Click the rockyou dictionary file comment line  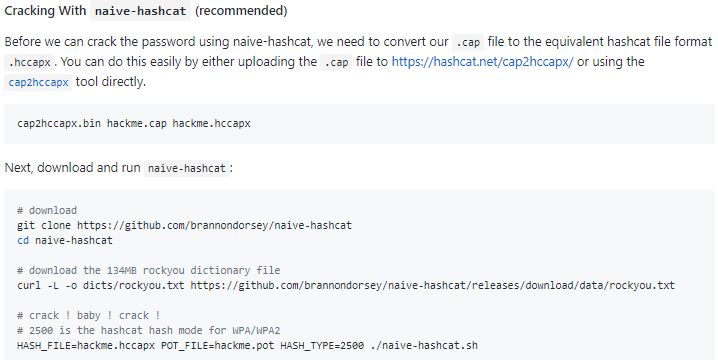pyautogui.click(x=148, y=270)
